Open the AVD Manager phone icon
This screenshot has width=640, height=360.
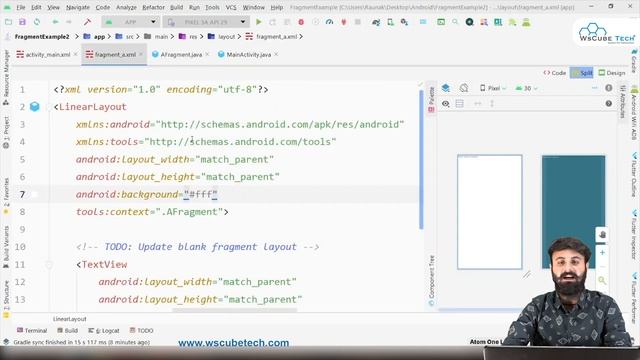(x=390, y=22)
